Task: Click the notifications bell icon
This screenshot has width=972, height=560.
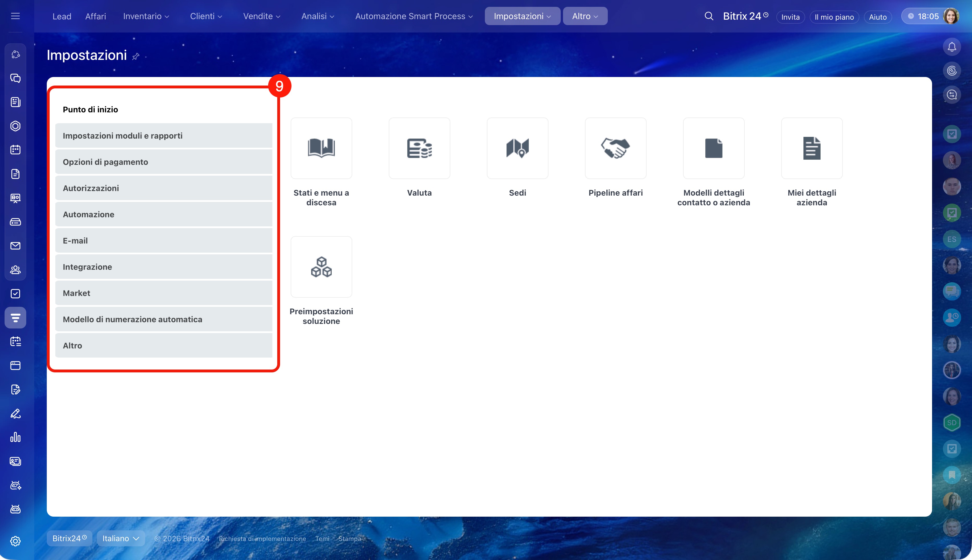Action: click(952, 47)
